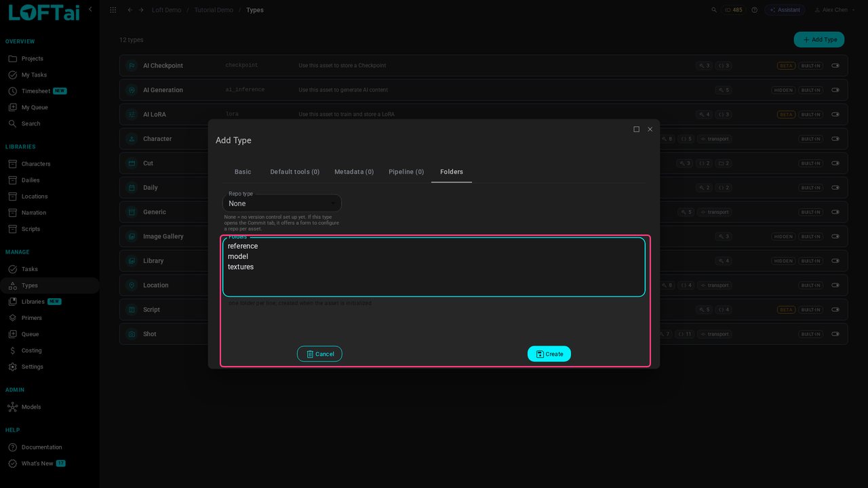868x488 pixels.
Task: Toggle the Shot type switch
Action: coord(835,334)
